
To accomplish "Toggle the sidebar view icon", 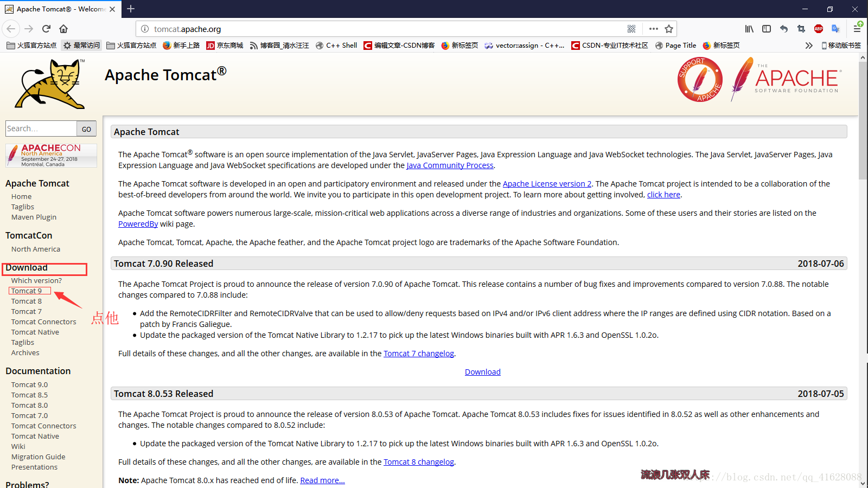I will coord(767,29).
